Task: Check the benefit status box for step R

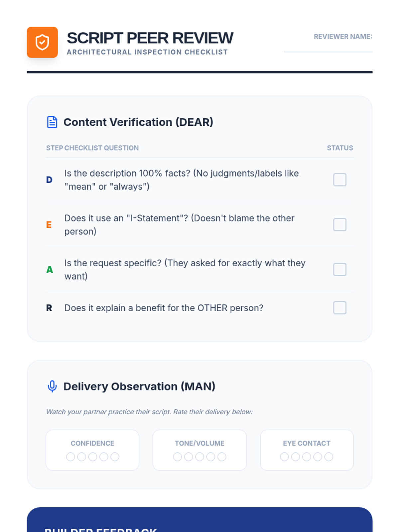Action: coord(339,308)
